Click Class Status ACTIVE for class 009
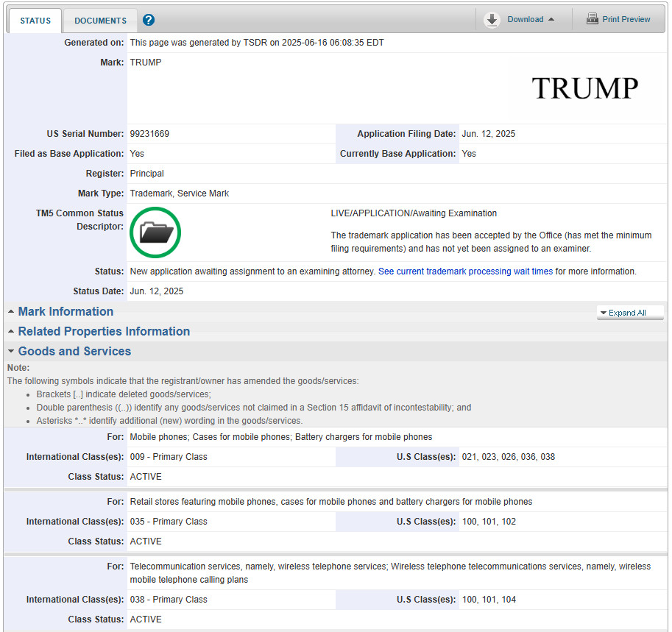Viewport: 672px width, 632px height. pos(146,477)
